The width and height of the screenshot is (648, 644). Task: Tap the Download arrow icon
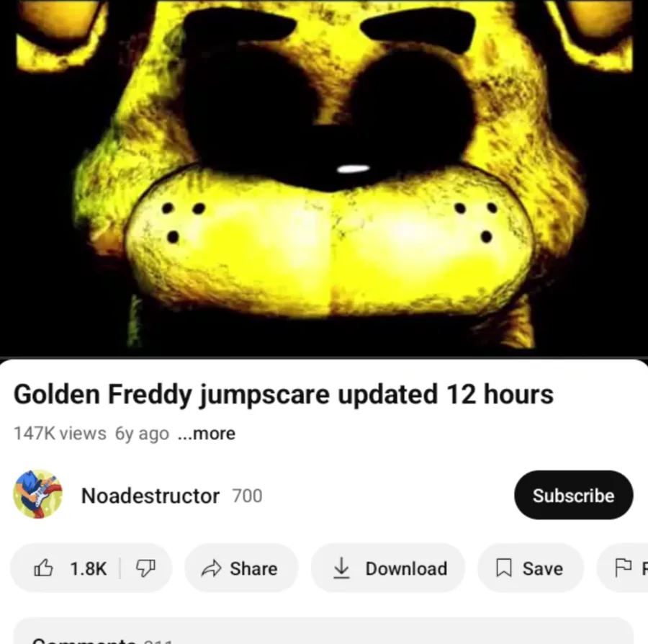coord(341,568)
